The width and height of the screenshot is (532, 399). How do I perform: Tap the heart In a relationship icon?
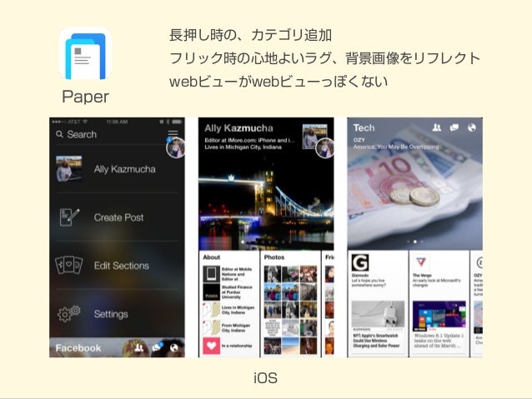(211, 346)
